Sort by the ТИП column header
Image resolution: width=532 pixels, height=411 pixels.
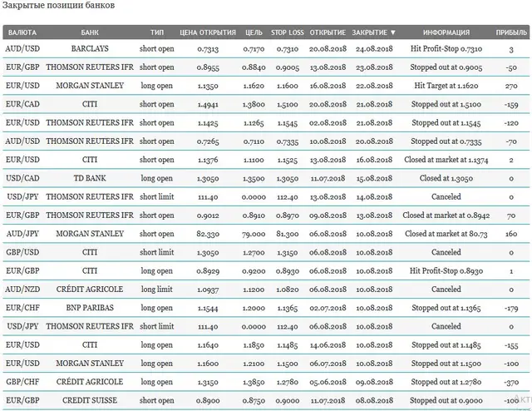(157, 32)
